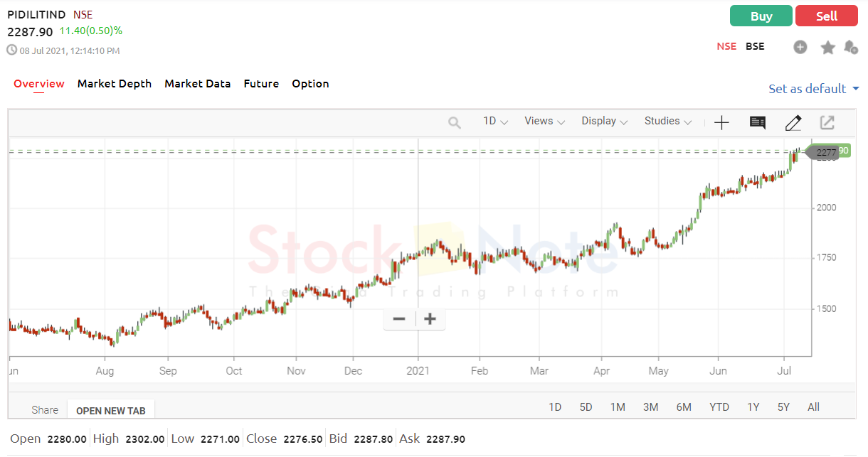
Task: Expand the Studies dropdown
Action: coord(668,121)
